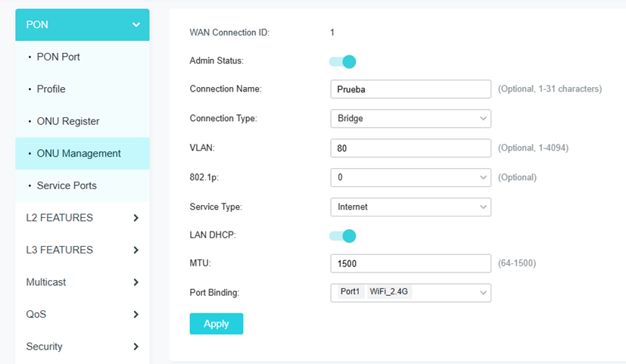This screenshot has height=364, width=626.
Task: Toggle the LAN DHCP switch
Action: pos(343,236)
